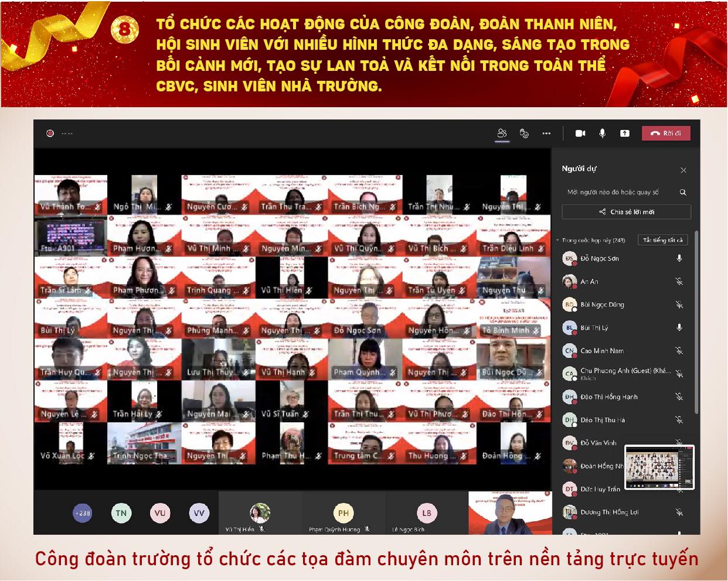Toggle the camera on or off
728x581 pixels.
coord(580,134)
